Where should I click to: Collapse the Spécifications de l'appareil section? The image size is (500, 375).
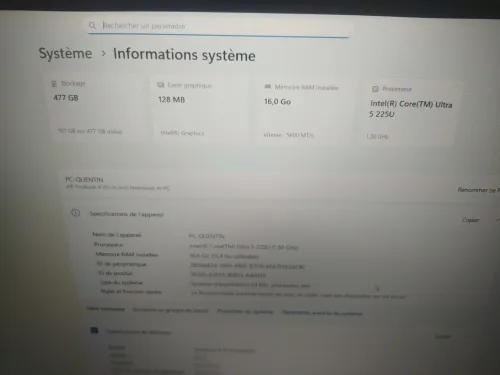point(498,220)
